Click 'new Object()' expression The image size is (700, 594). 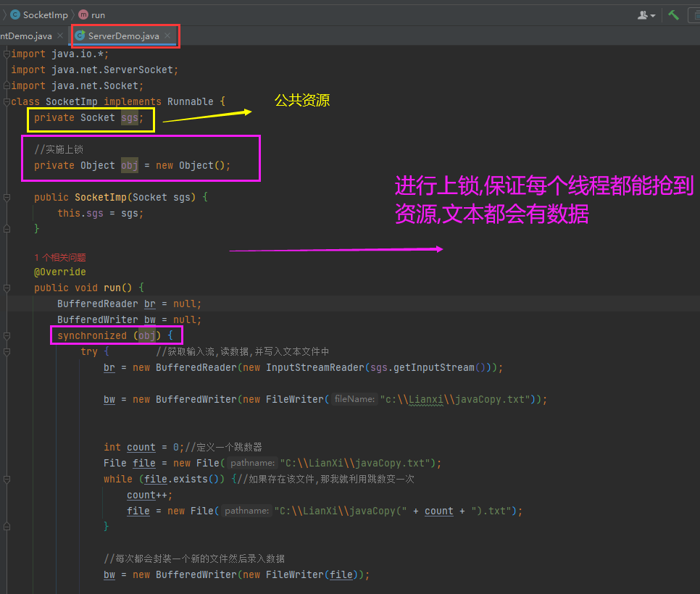click(191, 166)
